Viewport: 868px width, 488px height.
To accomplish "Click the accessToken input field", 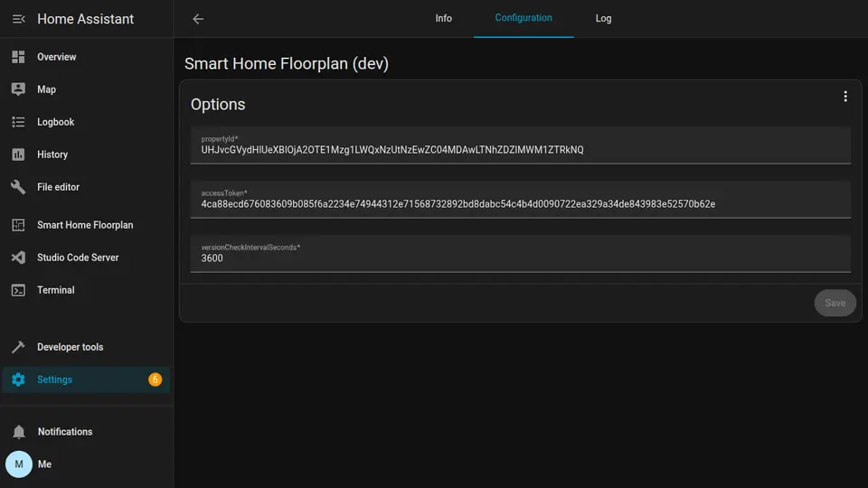I will click(x=521, y=199).
